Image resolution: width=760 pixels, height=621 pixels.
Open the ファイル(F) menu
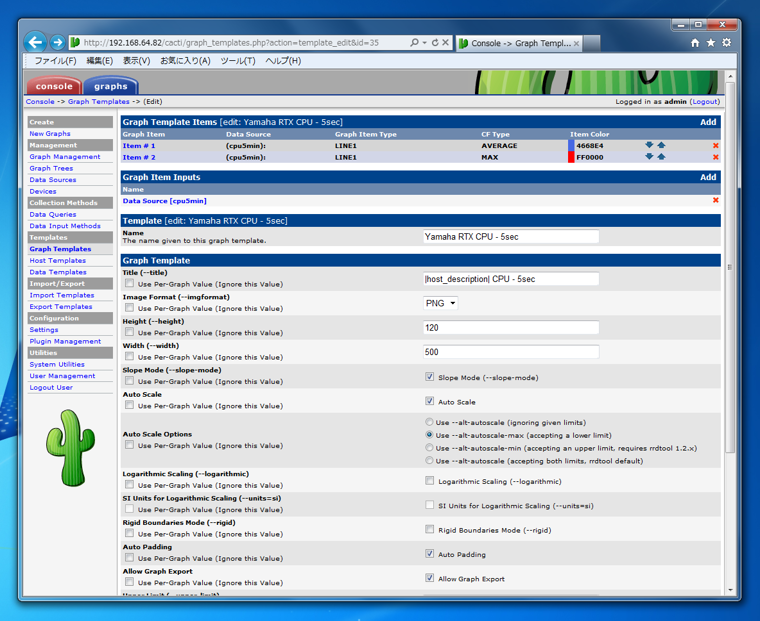(x=55, y=61)
